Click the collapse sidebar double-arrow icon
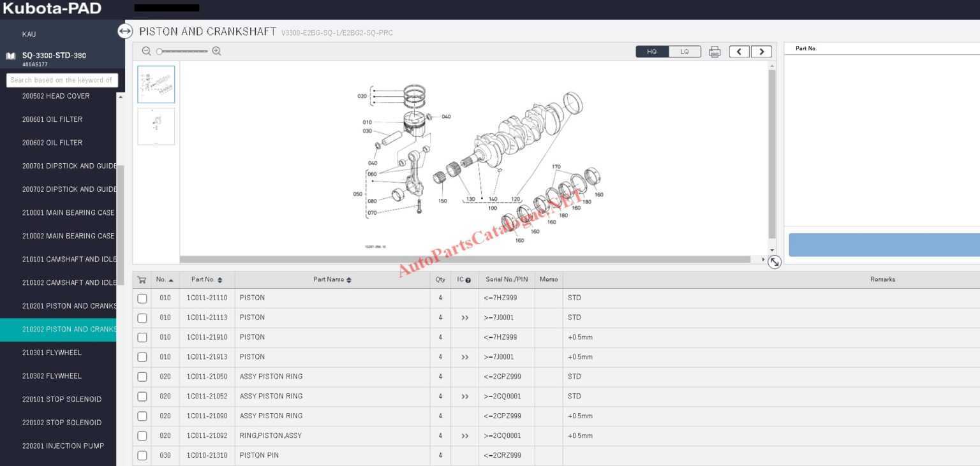The height and width of the screenshot is (466, 980). tap(125, 31)
